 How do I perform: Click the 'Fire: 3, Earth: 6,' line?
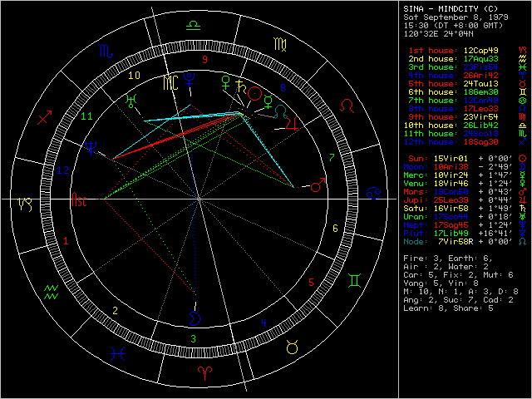click(x=448, y=259)
